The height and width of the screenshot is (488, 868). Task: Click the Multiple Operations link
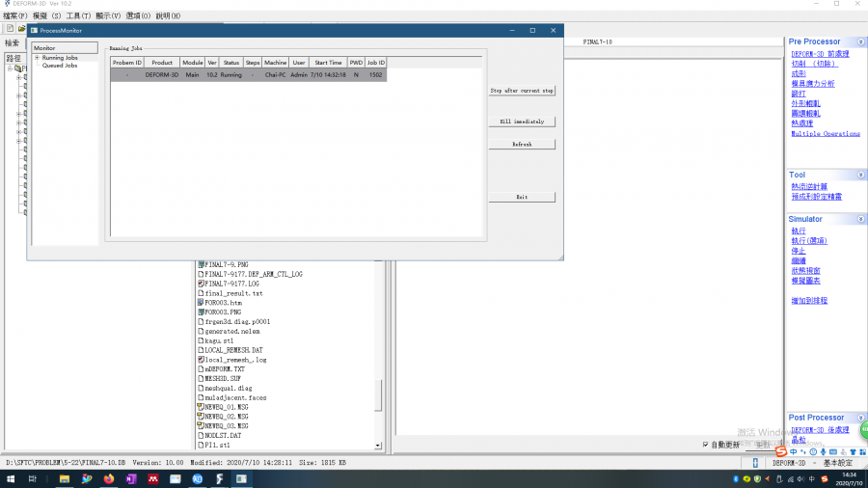pyautogui.click(x=825, y=134)
